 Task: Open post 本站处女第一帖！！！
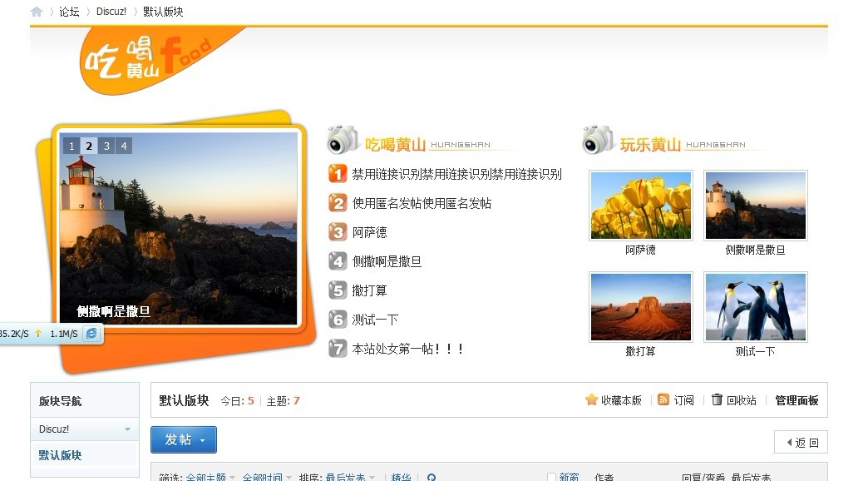(x=408, y=349)
